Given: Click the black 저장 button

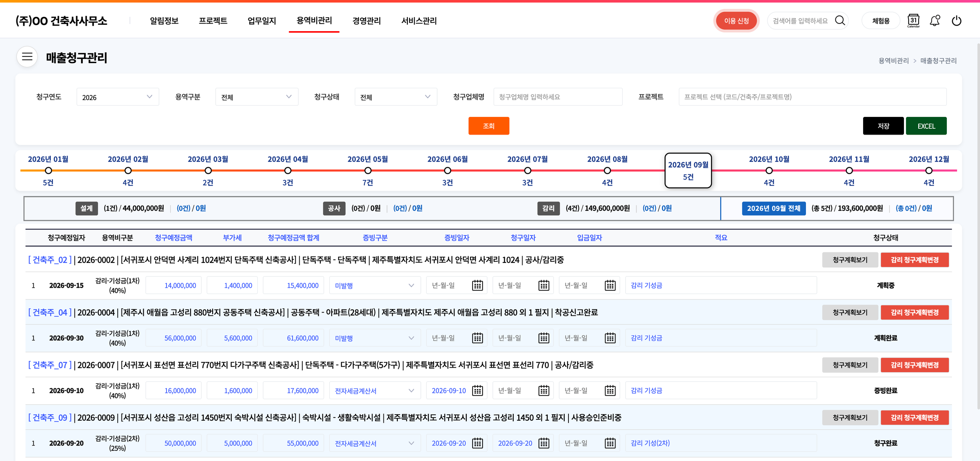Looking at the screenshot, I should [883, 126].
